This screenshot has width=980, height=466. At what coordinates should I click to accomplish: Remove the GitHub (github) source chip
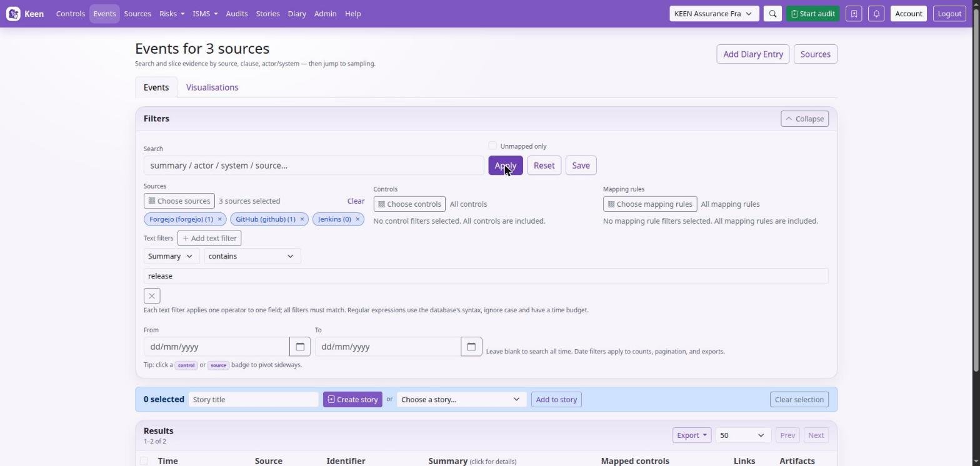302,219
